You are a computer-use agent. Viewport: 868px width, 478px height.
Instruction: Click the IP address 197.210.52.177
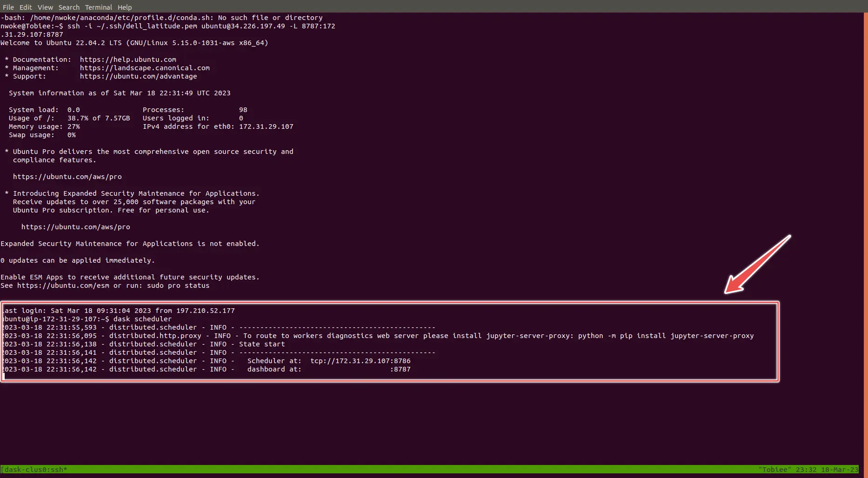click(x=205, y=311)
